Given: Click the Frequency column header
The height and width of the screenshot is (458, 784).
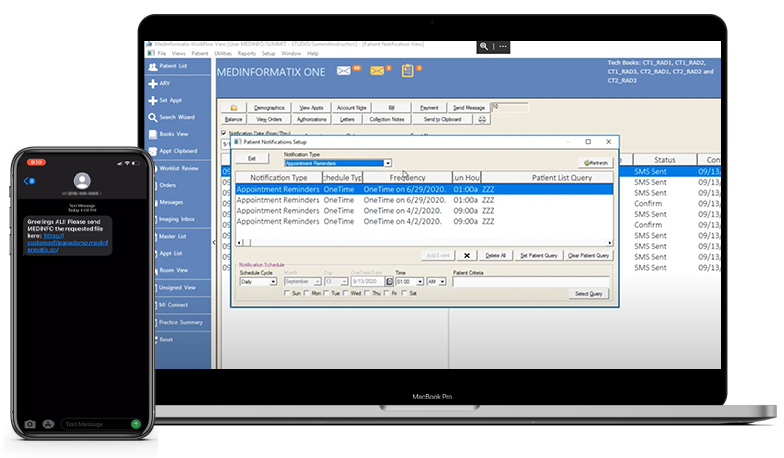Looking at the screenshot, I should 408,178.
